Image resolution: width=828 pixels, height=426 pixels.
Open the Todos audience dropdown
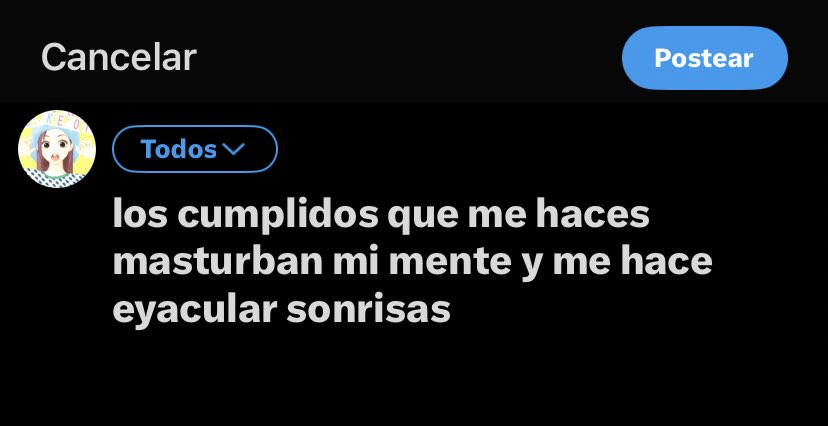pos(195,149)
